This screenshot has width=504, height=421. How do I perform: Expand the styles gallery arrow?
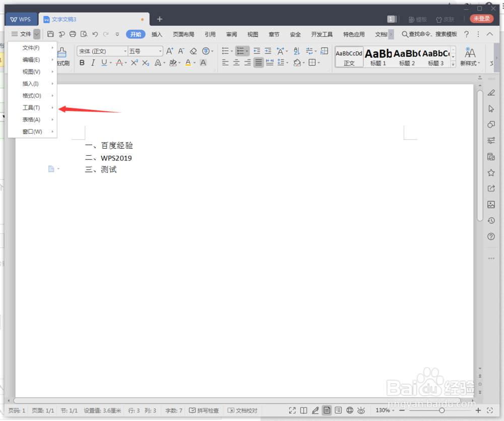[453, 64]
